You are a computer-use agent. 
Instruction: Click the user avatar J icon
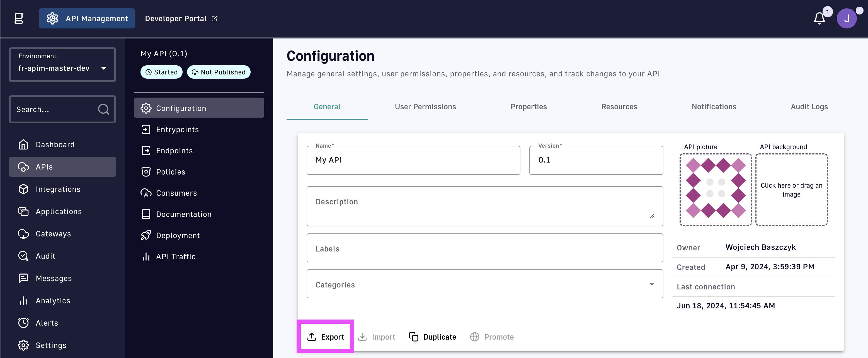click(x=846, y=18)
